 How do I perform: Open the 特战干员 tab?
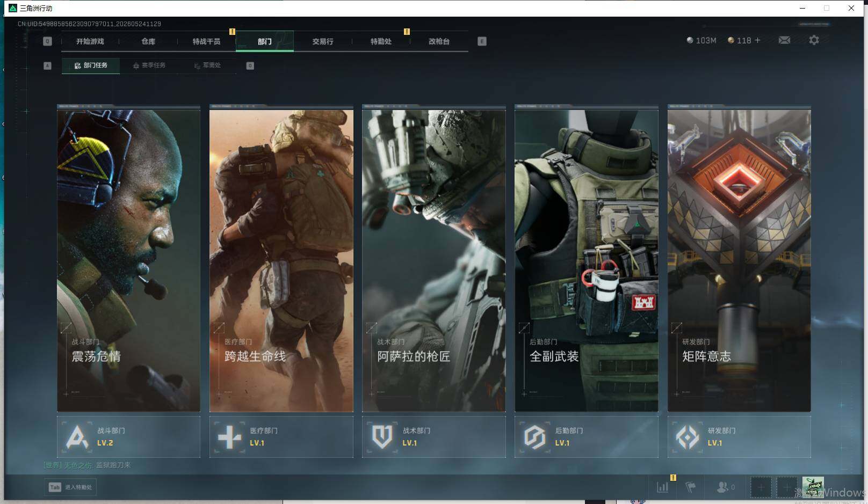pyautogui.click(x=206, y=41)
